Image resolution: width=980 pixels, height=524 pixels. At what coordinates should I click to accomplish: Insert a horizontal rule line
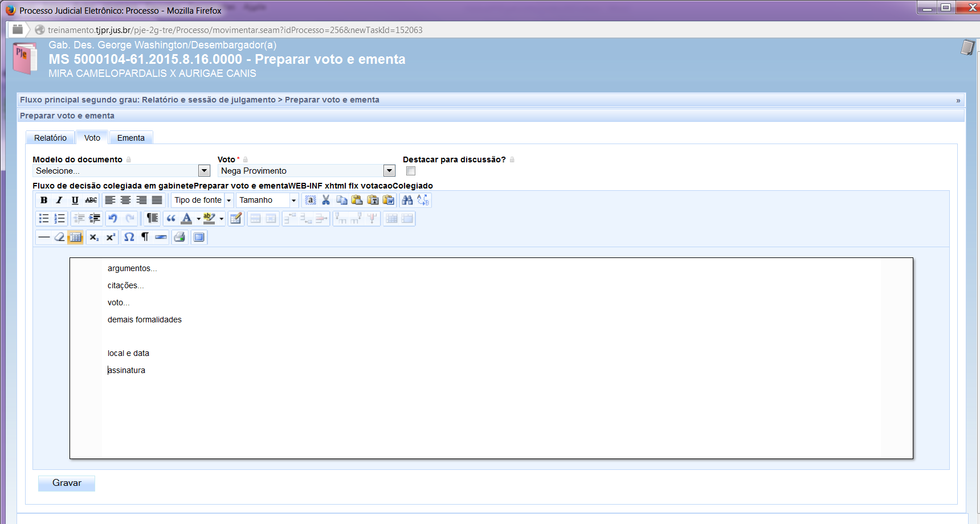tap(44, 237)
